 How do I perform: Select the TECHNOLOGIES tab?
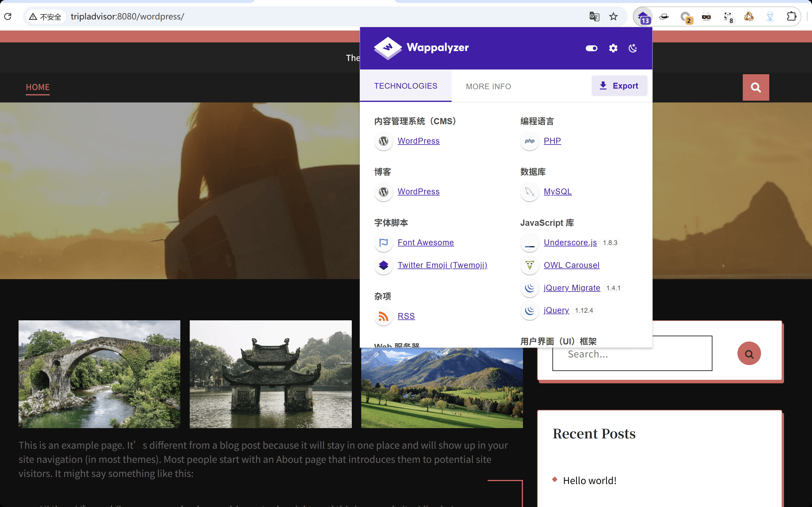pyautogui.click(x=406, y=86)
